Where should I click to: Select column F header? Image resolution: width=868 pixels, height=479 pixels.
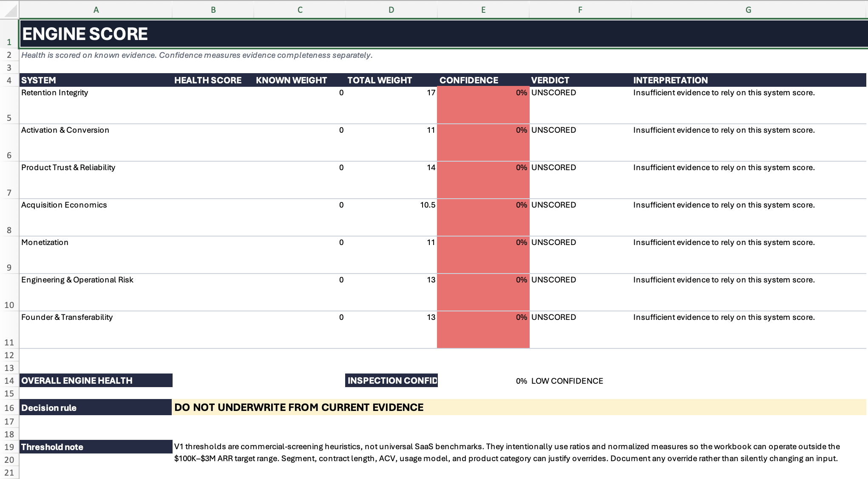(x=580, y=10)
